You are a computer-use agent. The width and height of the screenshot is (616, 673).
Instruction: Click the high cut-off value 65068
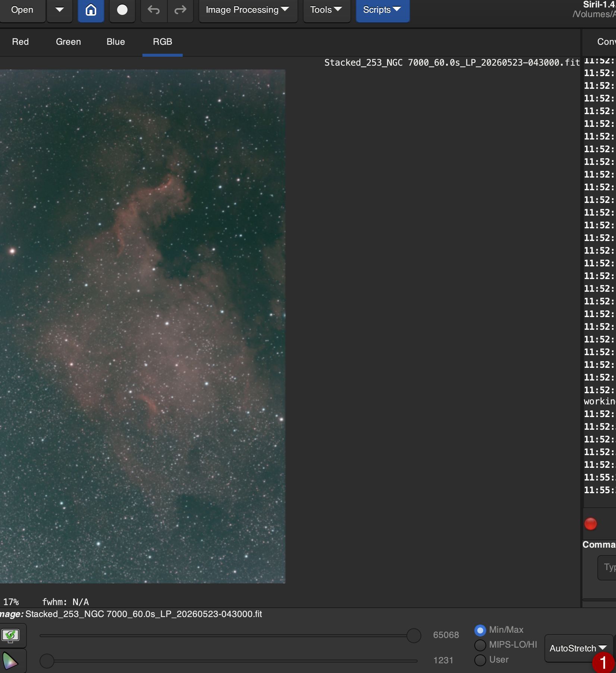click(446, 635)
